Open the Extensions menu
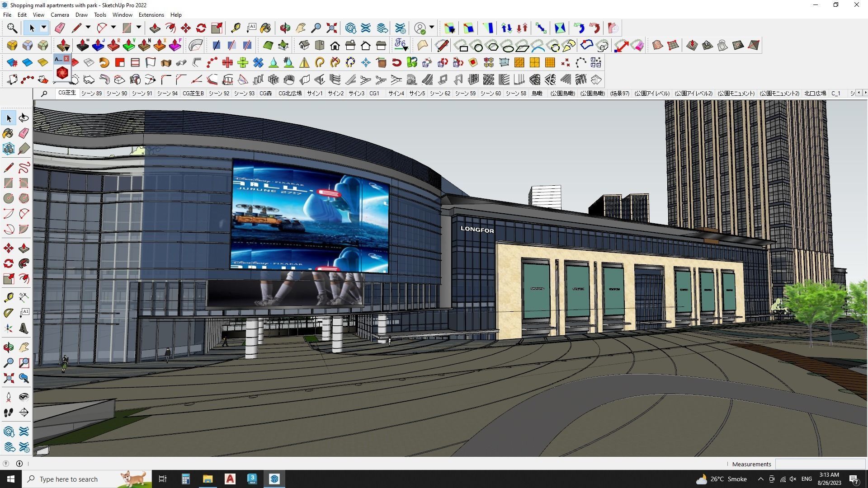This screenshot has width=868, height=488. point(151,15)
